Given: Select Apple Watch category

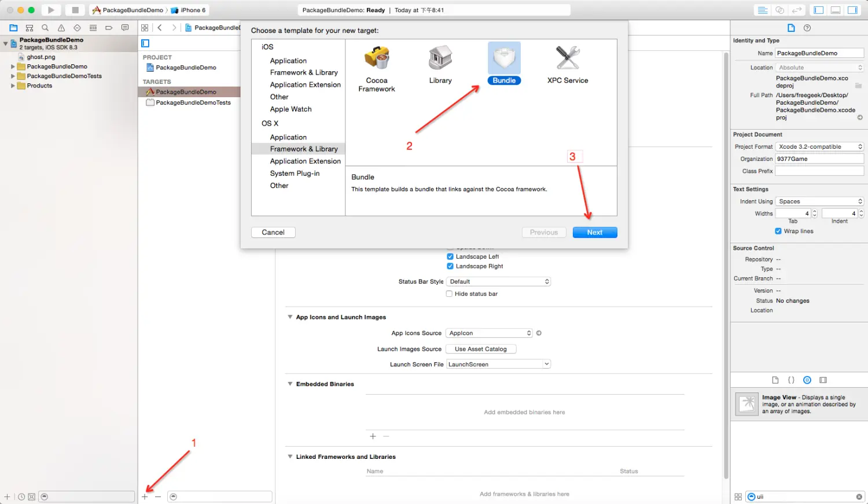Looking at the screenshot, I should [290, 109].
